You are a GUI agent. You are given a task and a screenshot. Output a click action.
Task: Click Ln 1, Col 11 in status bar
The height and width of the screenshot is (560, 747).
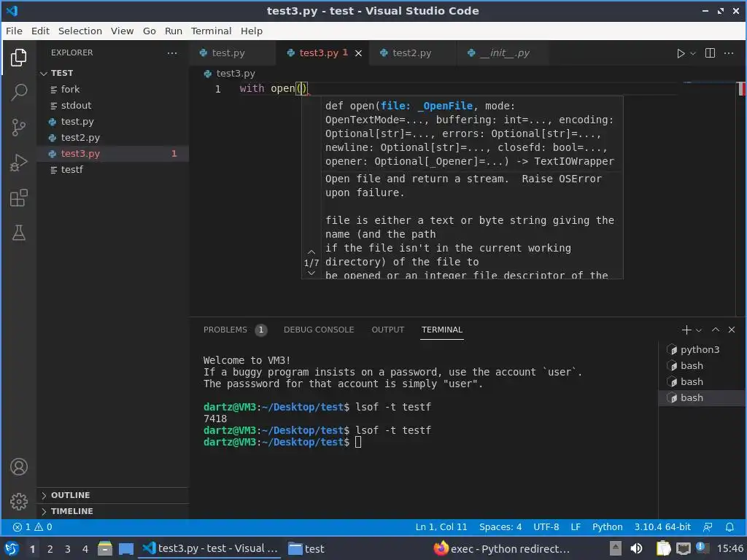[x=441, y=527]
